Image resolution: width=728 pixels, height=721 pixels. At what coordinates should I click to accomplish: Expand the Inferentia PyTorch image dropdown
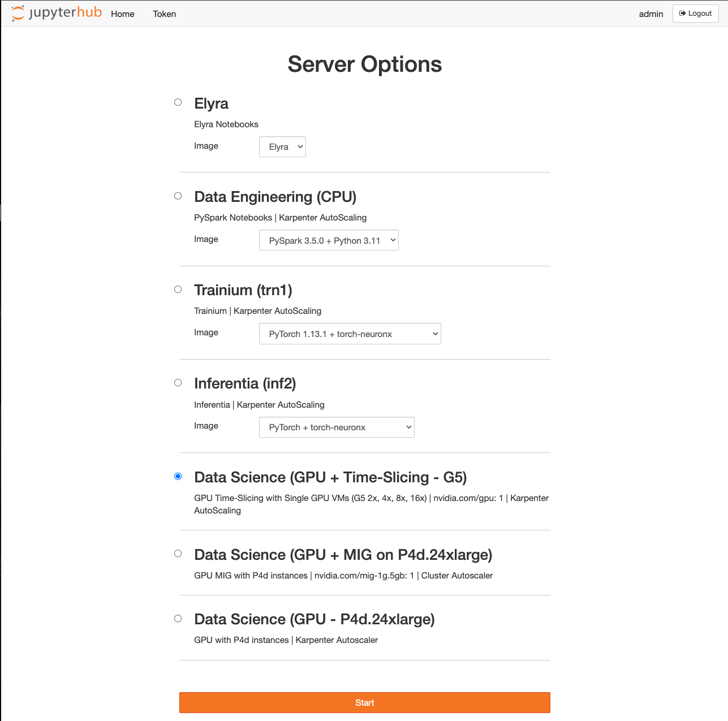click(x=337, y=428)
